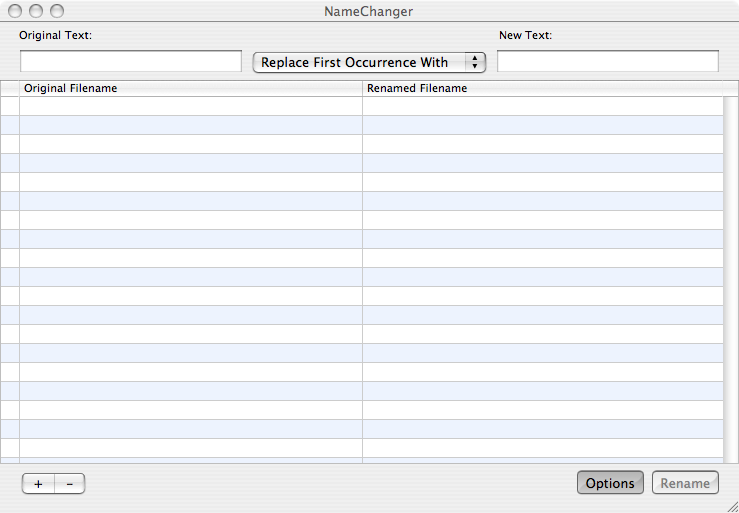Click the Renamed Filename column header
Viewport: 739px width, 513px height.
click(x=543, y=88)
